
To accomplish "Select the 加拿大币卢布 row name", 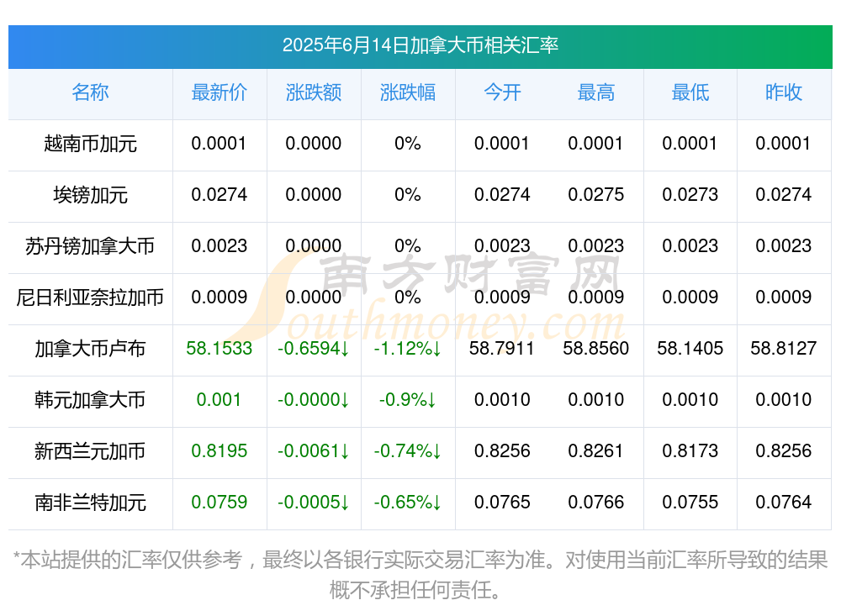I will point(90,349).
